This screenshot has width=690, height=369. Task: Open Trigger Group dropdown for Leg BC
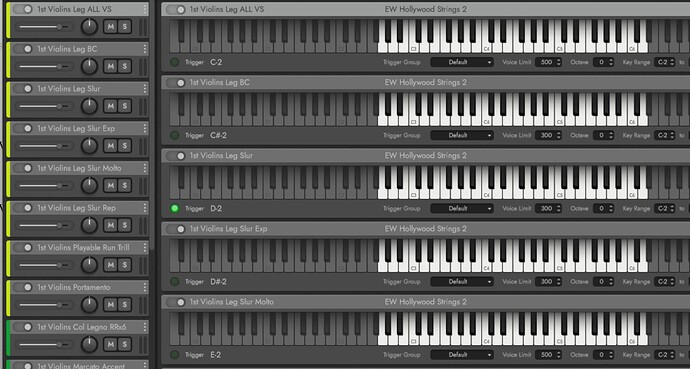coord(462,135)
